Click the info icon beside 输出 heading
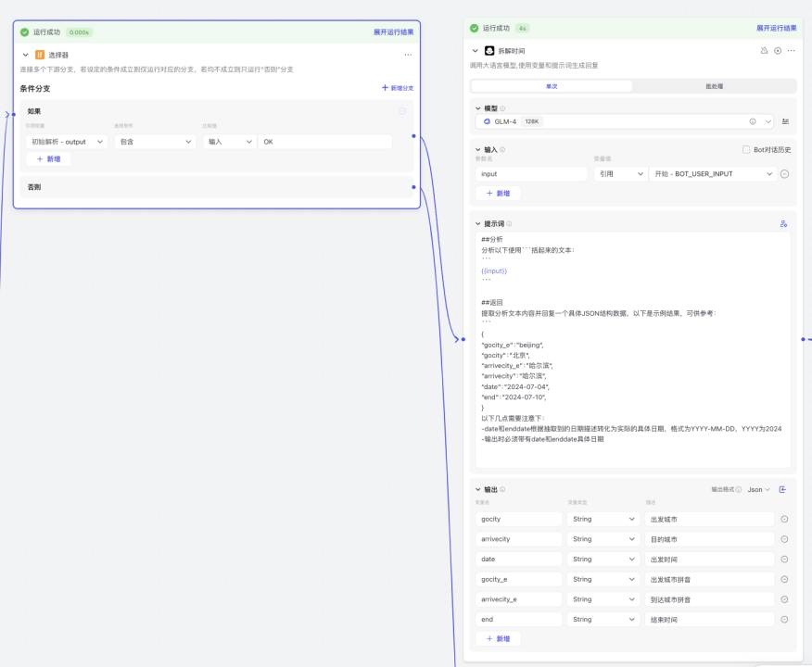Image resolution: width=812 pixels, height=667 pixels. click(x=502, y=489)
